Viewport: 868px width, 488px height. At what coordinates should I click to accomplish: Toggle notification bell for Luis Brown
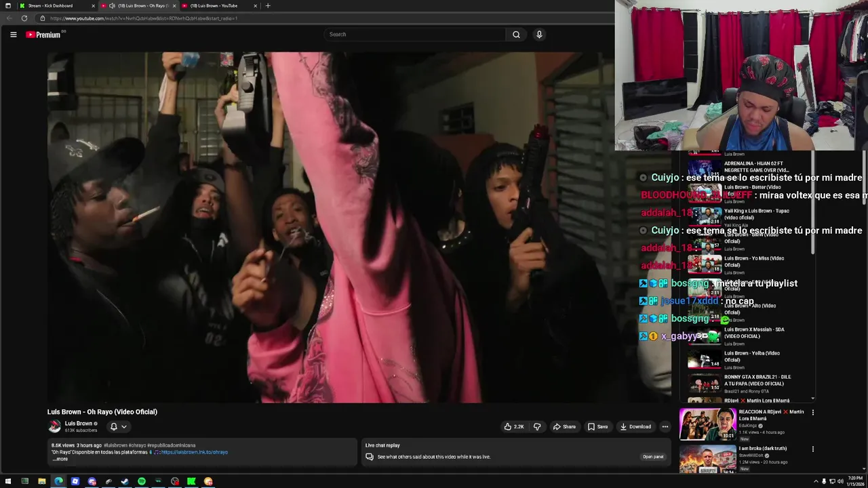113,426
